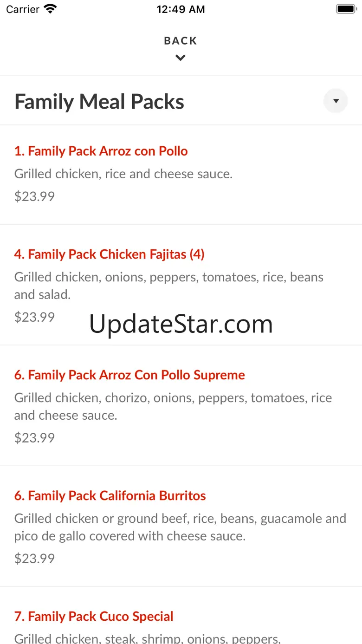Choose Family Pack California Burritos

(110, 496)
